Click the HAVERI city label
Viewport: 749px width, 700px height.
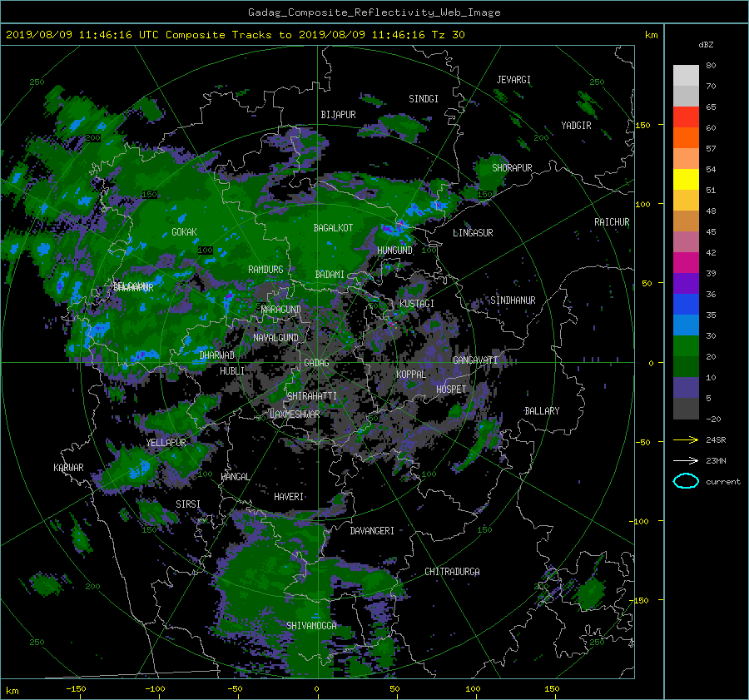tap(289, 497)
